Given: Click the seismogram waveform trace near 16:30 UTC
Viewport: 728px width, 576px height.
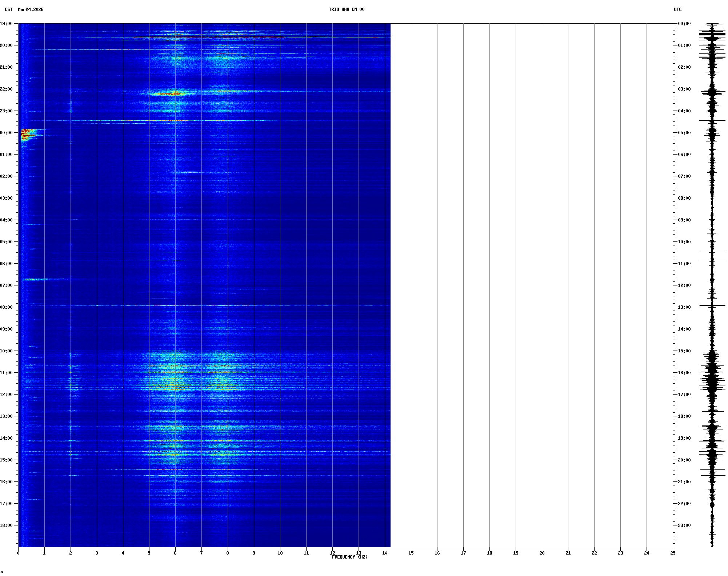Looking at the screenshot, I should coord(712,383).
